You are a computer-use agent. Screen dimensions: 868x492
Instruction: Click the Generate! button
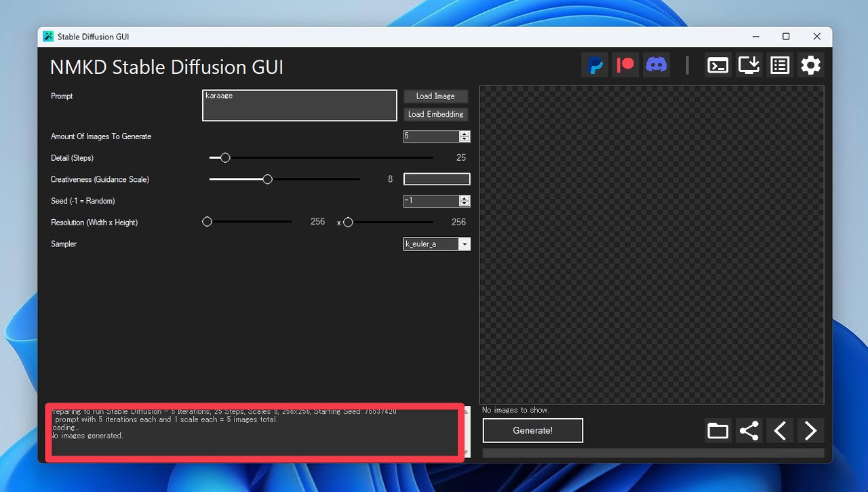coord(532,430)
